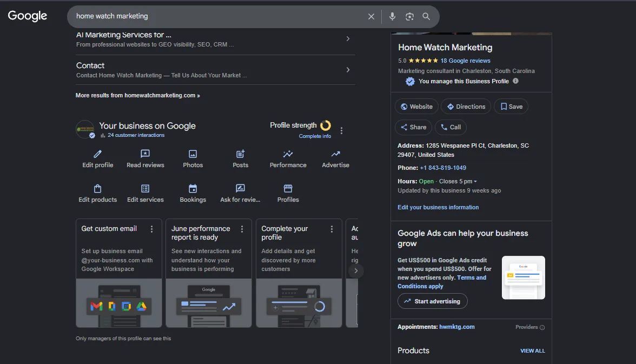This screenshot has width=636, height=364.
Task: Click the Share button
Action: (413, 127)
